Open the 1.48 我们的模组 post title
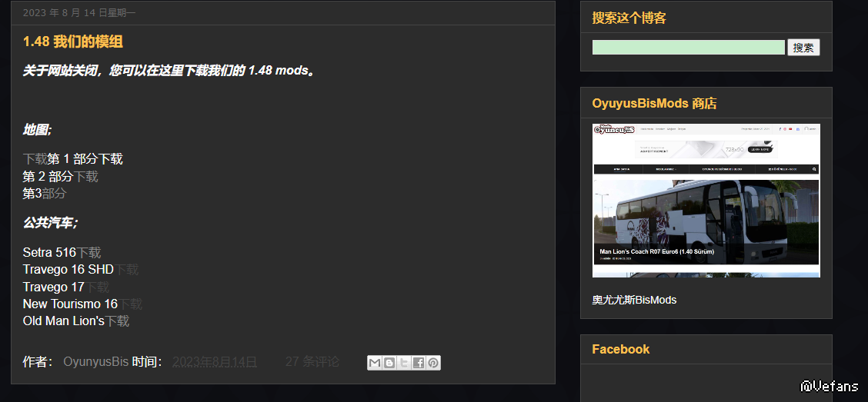Screen dimensions: 868x402 [72, 42]
